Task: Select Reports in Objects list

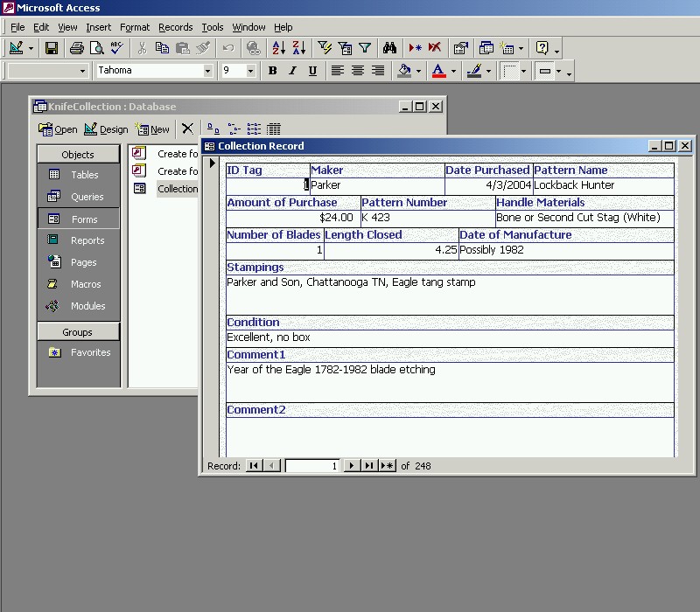Action: 79,240
